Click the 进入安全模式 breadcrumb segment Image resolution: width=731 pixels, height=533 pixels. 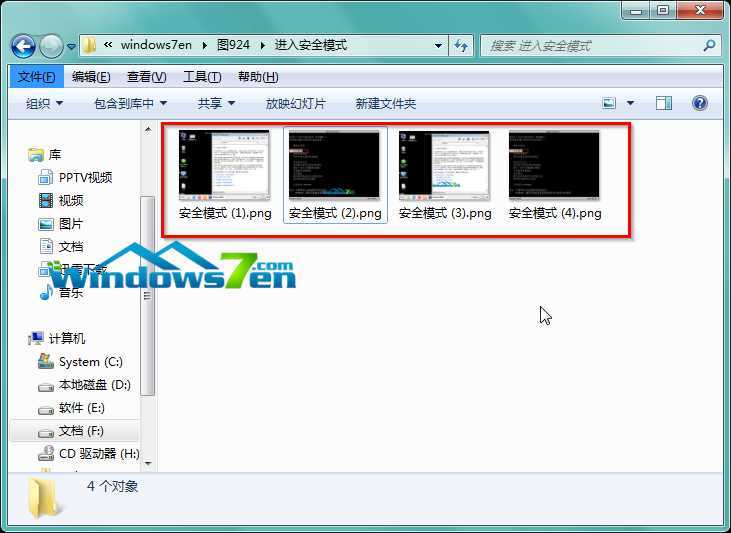pyautogui.click(x=310, y=45)
